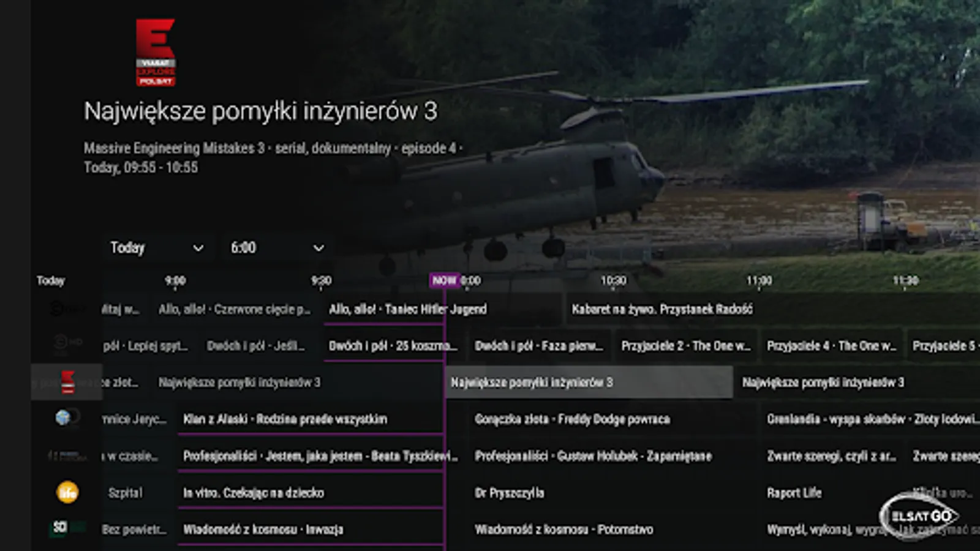Select Zwarte szeregi, czyli z ar... program
The height and width of the screenshot is (551, 980).
832,456
